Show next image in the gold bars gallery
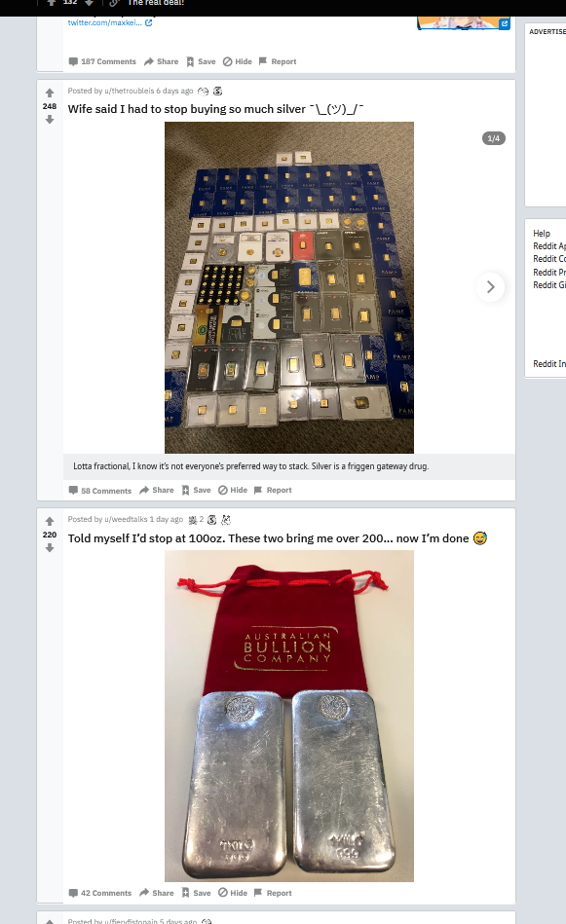This screenshot has width=566, height=924. click(x=491, y=287)
